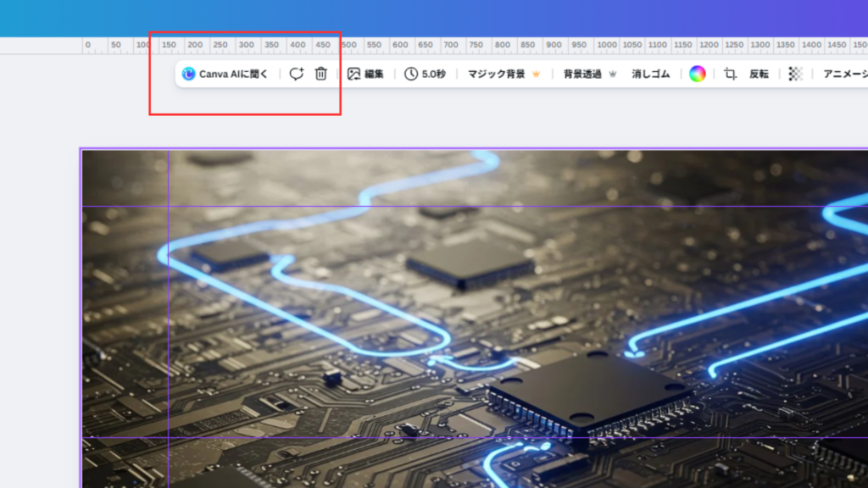Open the 5.0秒 timing setting
Screen dimensions: 868x488
click(x=425, y=74)
